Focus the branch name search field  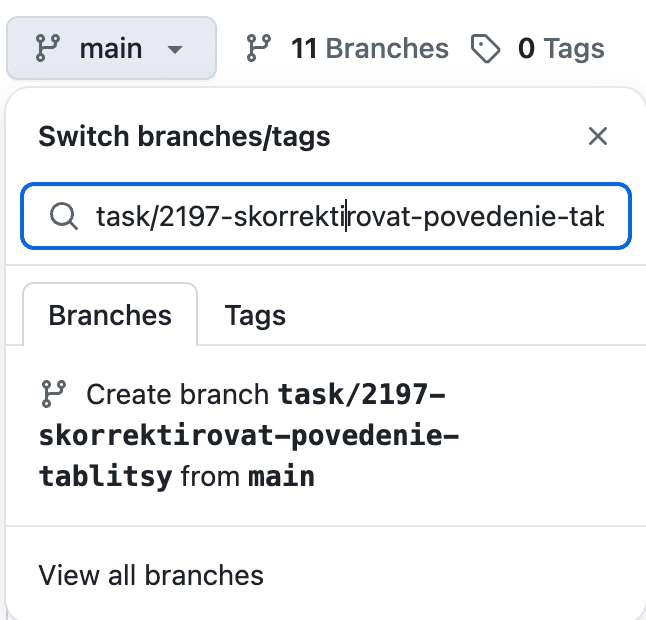(326, 216)
